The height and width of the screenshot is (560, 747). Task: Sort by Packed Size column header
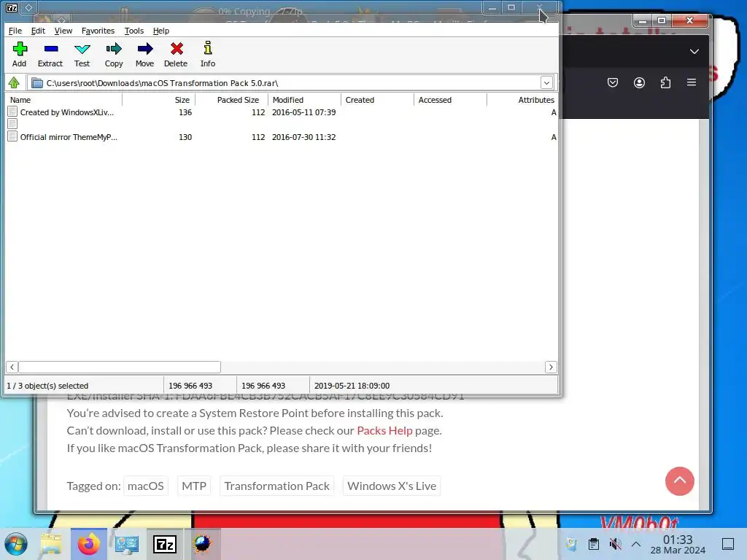(232, 100)
